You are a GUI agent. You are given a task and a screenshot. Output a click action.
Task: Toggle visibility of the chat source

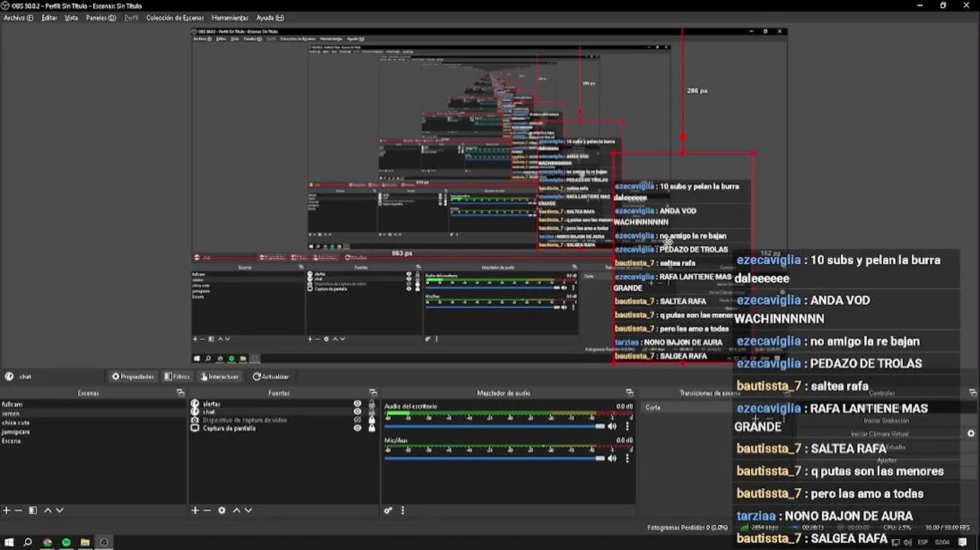pos(357,412)
